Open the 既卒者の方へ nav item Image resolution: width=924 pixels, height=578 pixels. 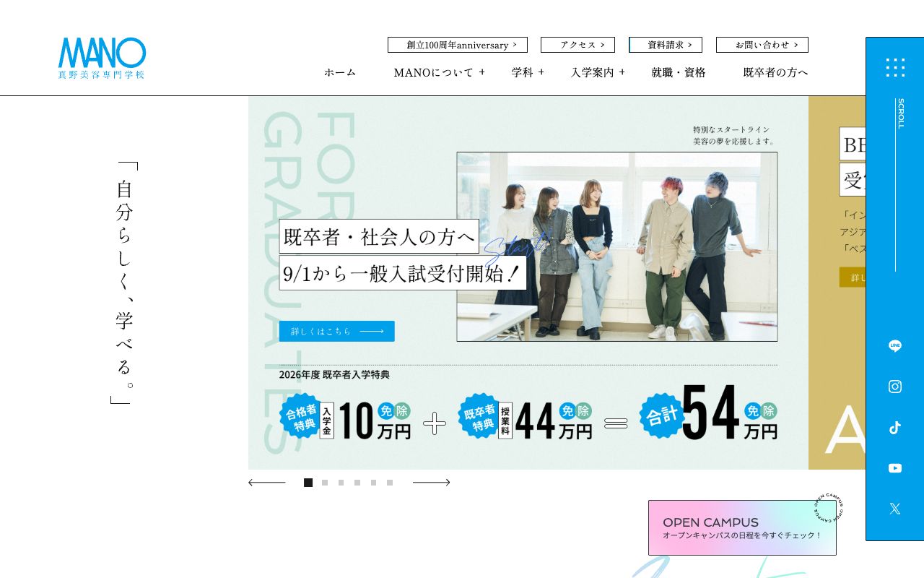(x=776, y=72)
